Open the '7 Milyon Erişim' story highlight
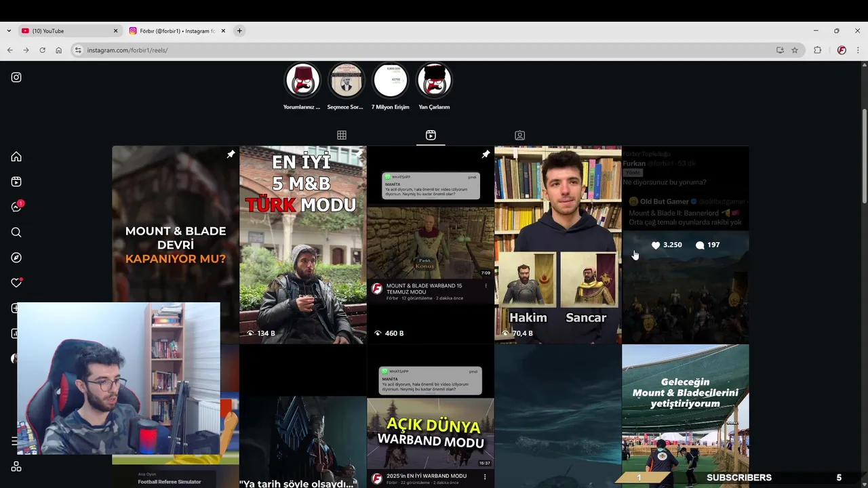Image resolution: width=868 pixels, height=488 pixels. [x=390, y=86]
